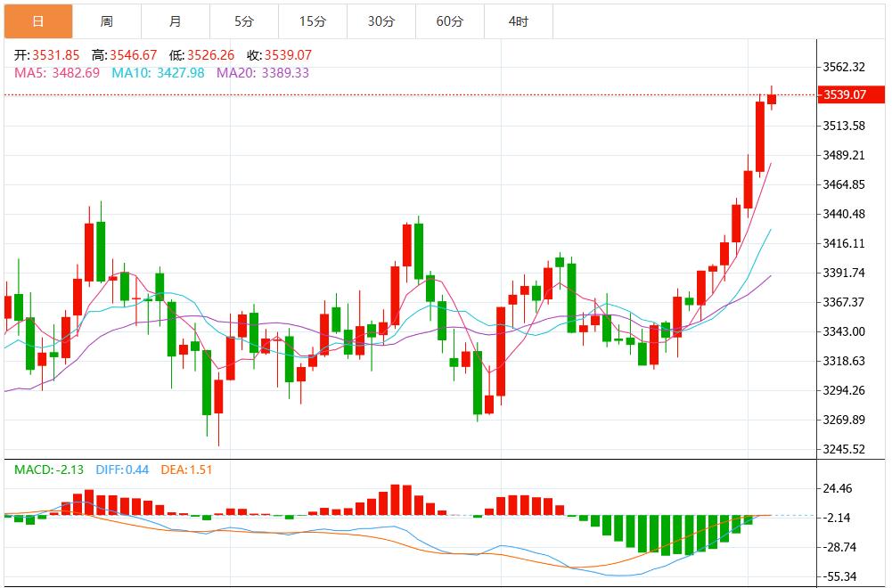
Task: Select the 15分 interval tab
Action: click(x=312, y=21)
